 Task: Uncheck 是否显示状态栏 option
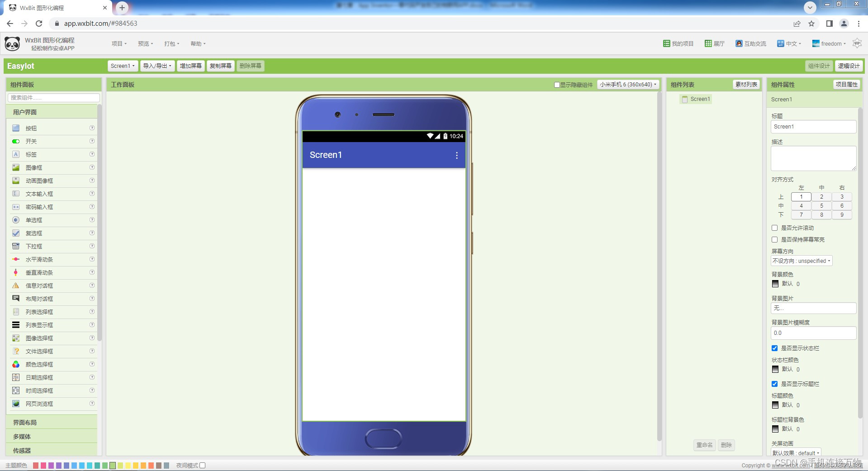tap(774, 348)
